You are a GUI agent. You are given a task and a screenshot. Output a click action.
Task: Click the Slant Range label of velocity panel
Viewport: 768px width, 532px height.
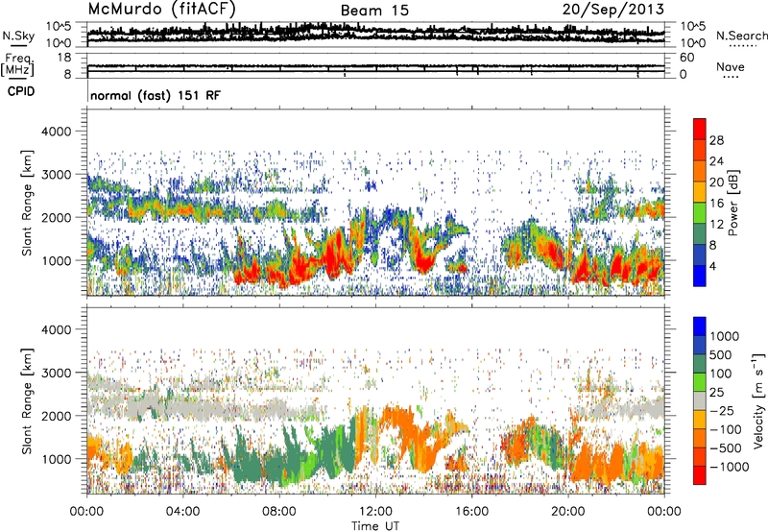[27, 400]
